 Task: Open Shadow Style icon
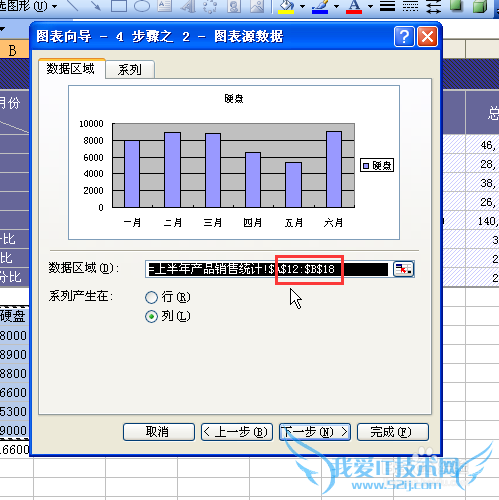click(456, 6)
